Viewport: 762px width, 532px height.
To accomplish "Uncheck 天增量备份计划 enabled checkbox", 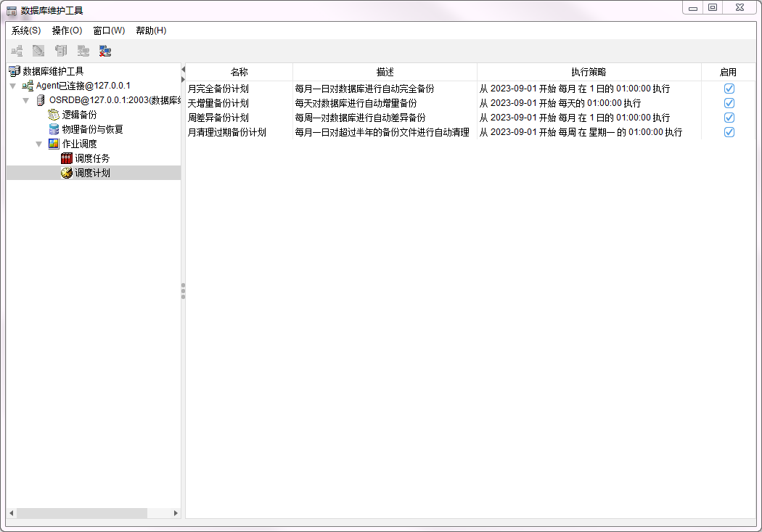I will (x=729, y=103).
